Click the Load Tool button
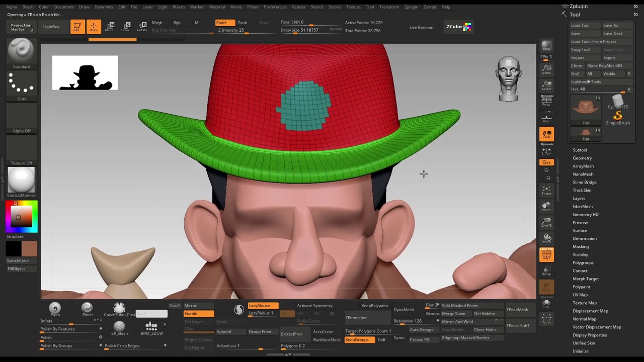The height and width of the screenshot is (362, 644). pyautogui.click(x=585, y=25)
